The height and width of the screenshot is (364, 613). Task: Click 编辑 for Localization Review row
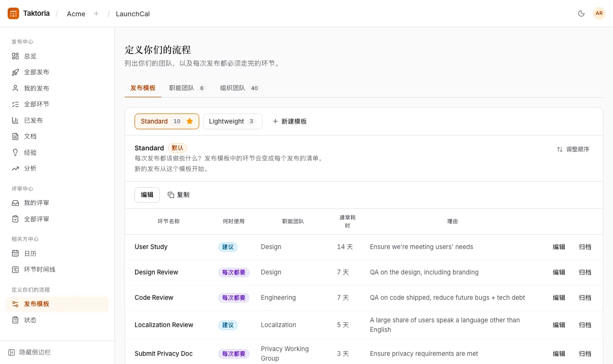(559, 325)
